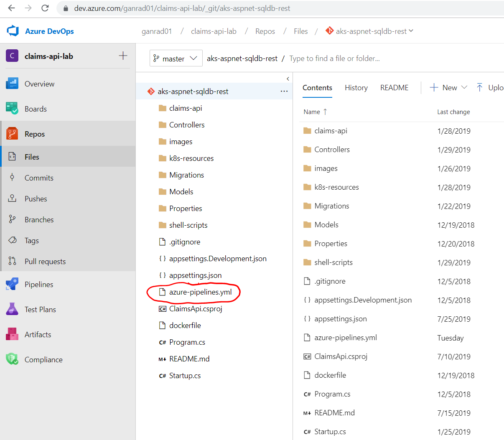Screen dimensions: 504x440
Task: Open shell-scripts folder in Contents list
Action: click(x=333, y=262)
